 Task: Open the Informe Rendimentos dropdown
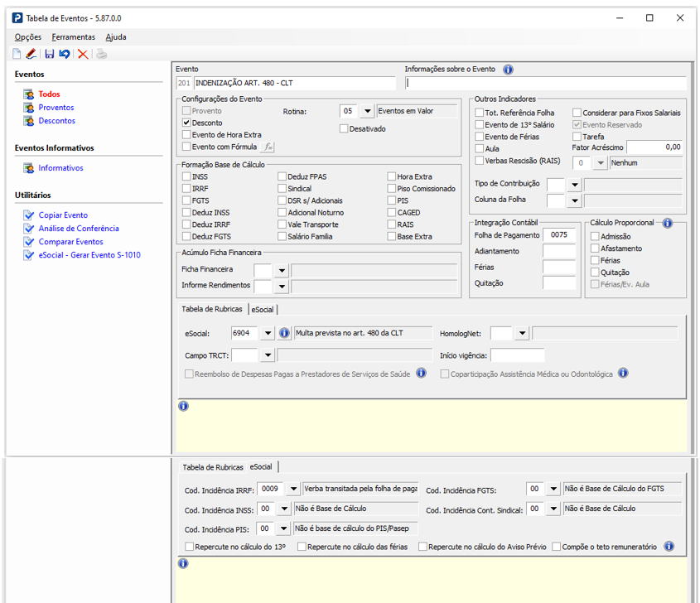pos(282,286)
